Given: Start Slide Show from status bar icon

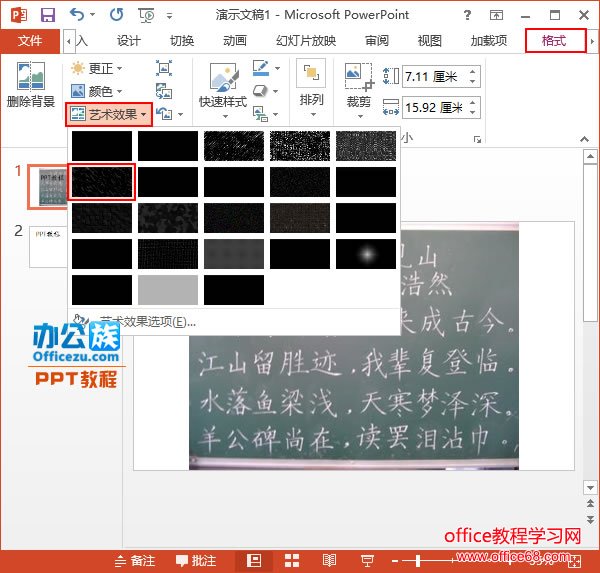Looking at the screenshot, I should [x=367, y=561].
